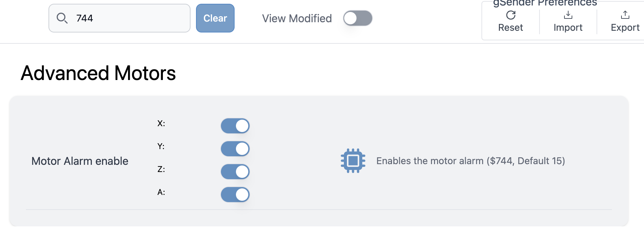Click the Export upload icon
The width and height of the screenshot is (644, 238).
[x=625, y=15]
